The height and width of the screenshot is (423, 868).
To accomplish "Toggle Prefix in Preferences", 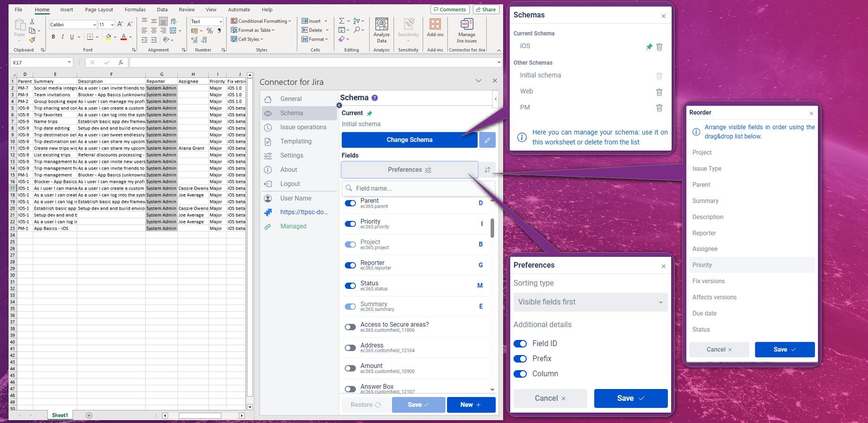I will 520,359.
